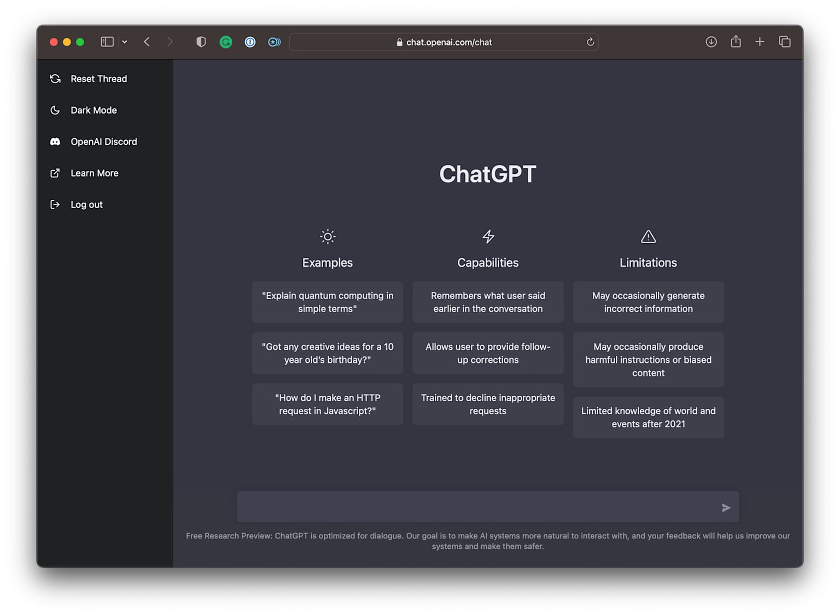Click the Learn More external link icon
The height and width of the screenshot is (616, 840).
click(55, 173)
